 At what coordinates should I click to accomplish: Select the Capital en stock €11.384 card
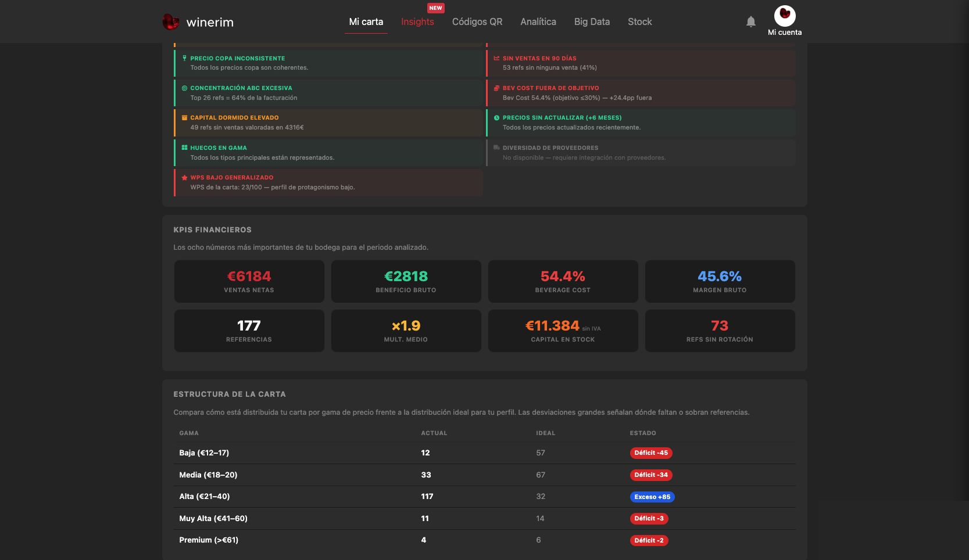pyautogui.click(x=563, y=331)
